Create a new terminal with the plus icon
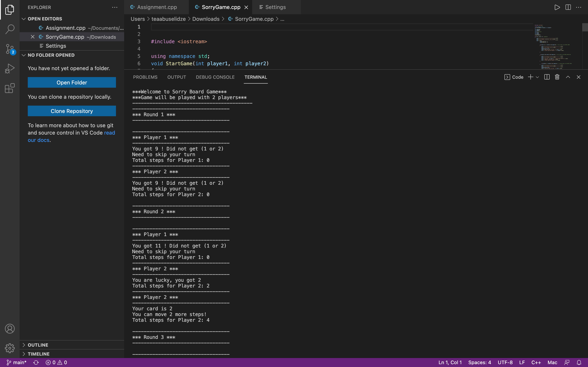Viewport: 588px width, 367px height. 530,77
